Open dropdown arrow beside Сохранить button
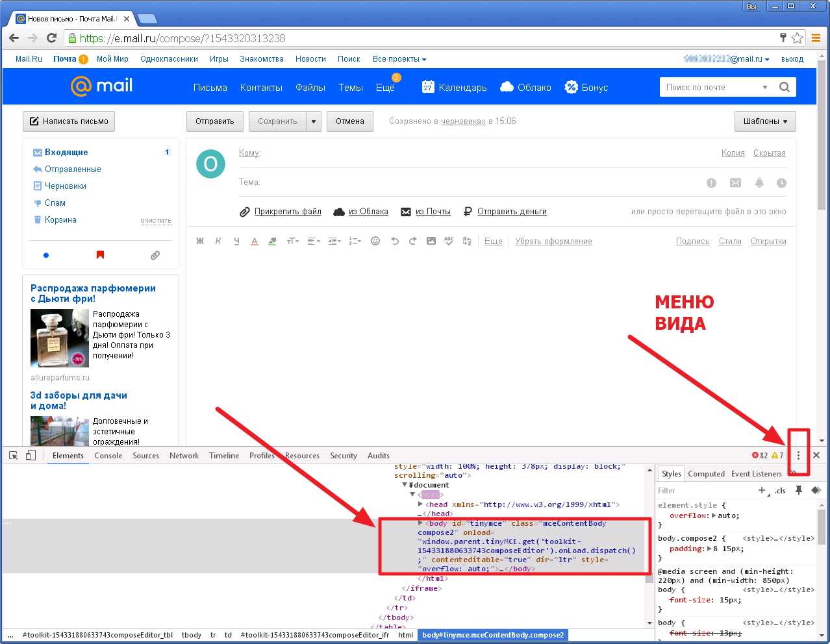The width and height of the screenshot is (830, 644). point(314,121)
